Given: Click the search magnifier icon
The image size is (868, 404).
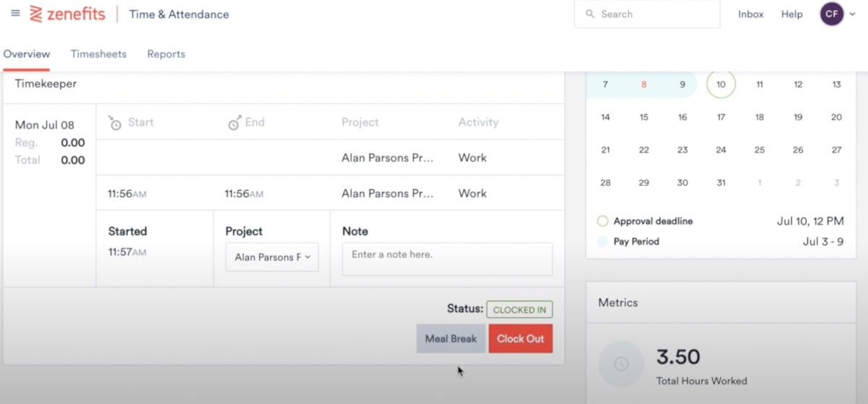Looking at the screenshot, I should coord(590,14).
